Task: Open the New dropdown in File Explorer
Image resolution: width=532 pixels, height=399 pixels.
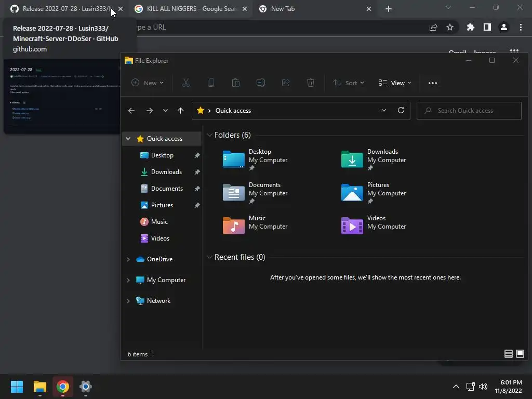Action: coord(148,83)
